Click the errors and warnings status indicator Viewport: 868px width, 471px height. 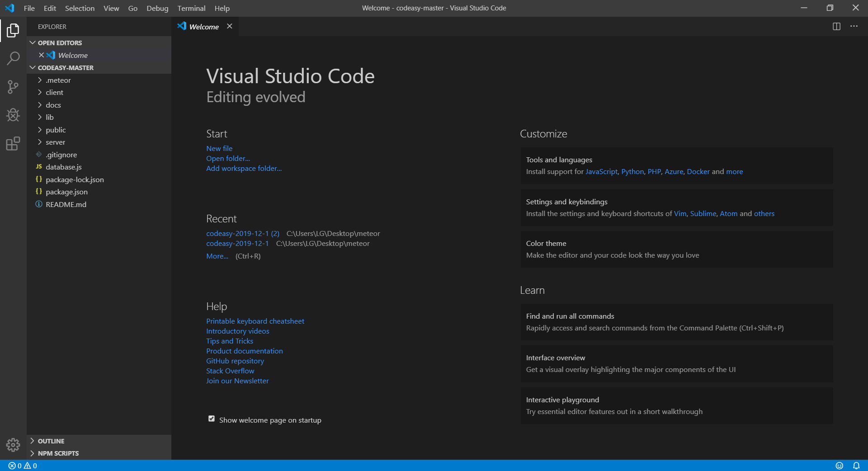[x=23, y=466]
